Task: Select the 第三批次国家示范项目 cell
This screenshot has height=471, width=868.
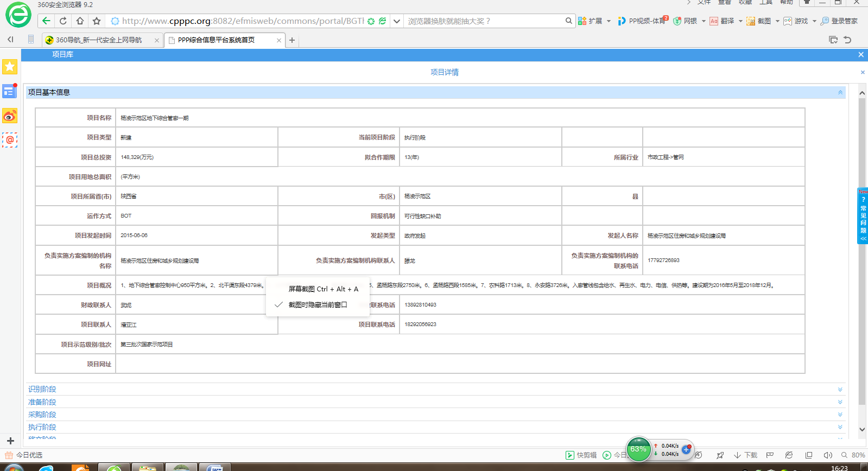Action: pos(147,345)
